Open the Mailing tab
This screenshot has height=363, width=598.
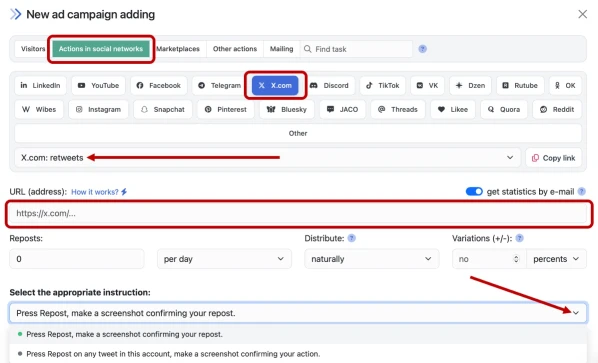coord(281,49)
